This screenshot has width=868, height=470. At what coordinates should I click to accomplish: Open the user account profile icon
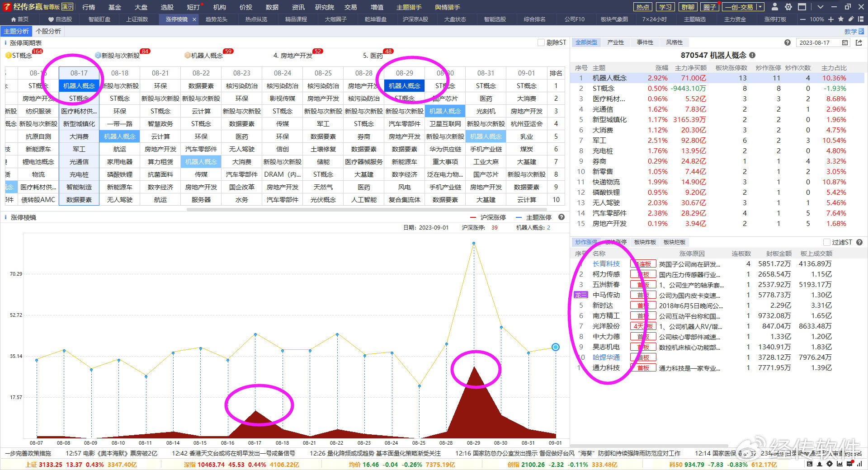pos(775,7)
